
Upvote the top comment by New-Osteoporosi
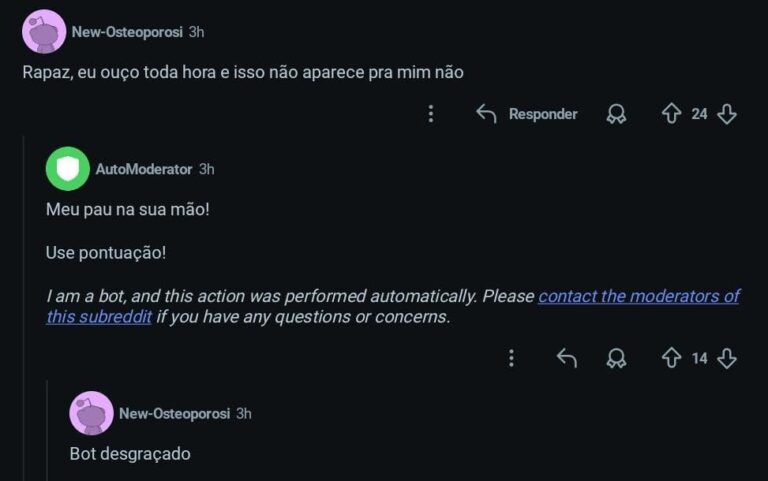click(672, 114)
